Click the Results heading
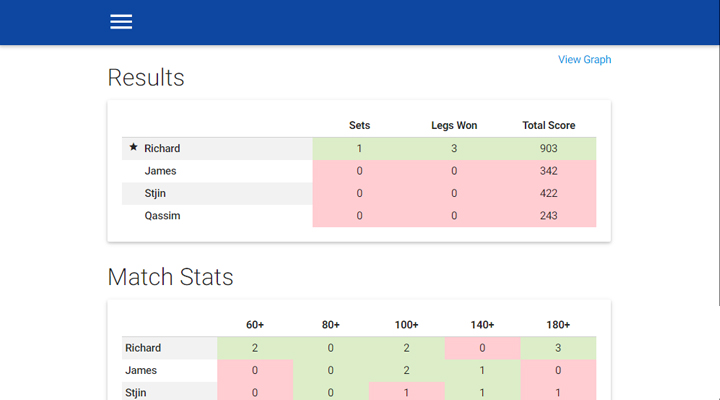The width and height of the screenshot is (720, 400). pos(146,78)
